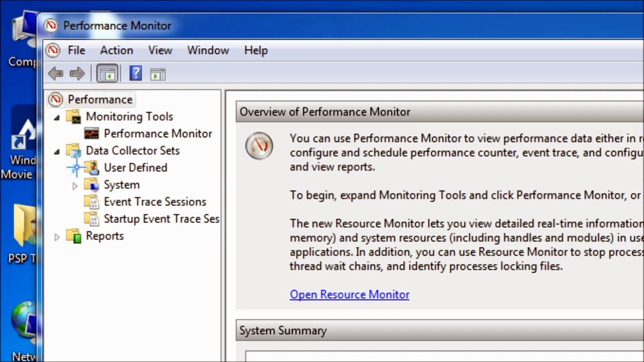Click the Performance Monitor window title text
Image resolution: width=644 pixels, height=362 pixels.
(x=117, y=26)
